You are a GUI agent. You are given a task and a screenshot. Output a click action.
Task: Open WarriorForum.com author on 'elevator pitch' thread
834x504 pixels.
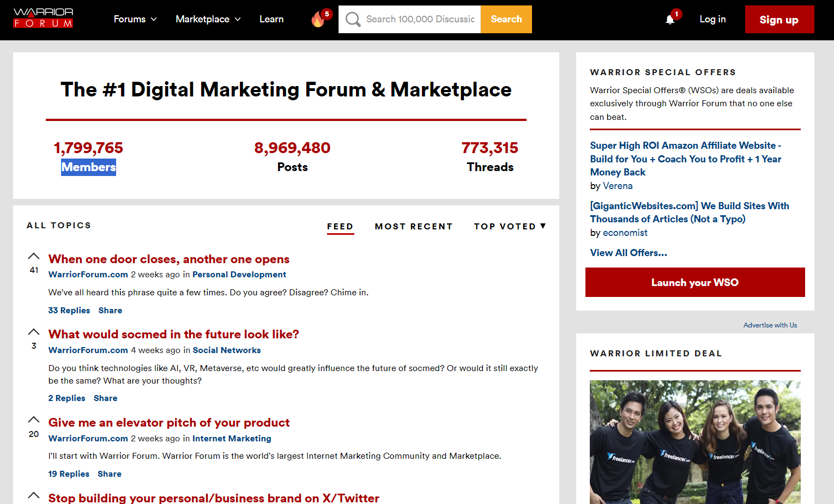click(88, 439)
